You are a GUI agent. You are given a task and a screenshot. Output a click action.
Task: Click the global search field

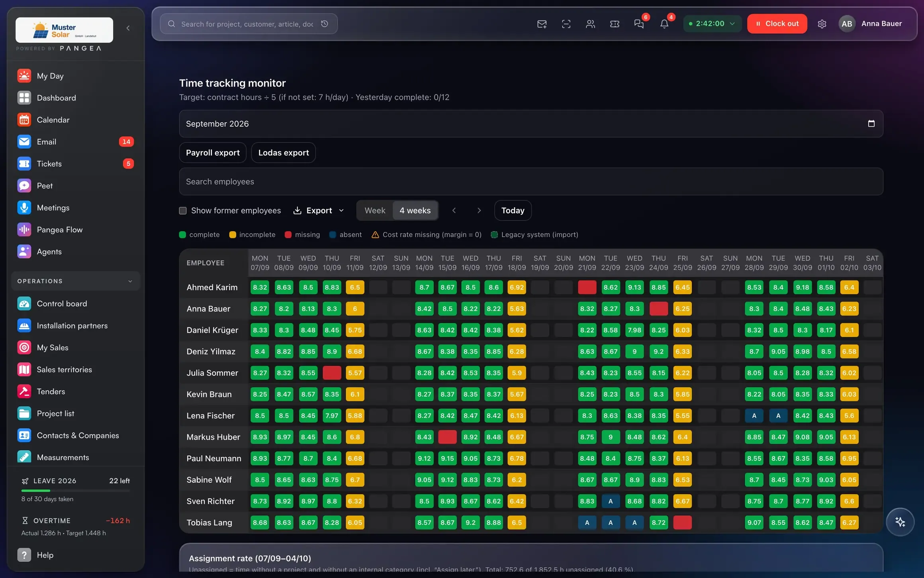click(x=249, y=24)
